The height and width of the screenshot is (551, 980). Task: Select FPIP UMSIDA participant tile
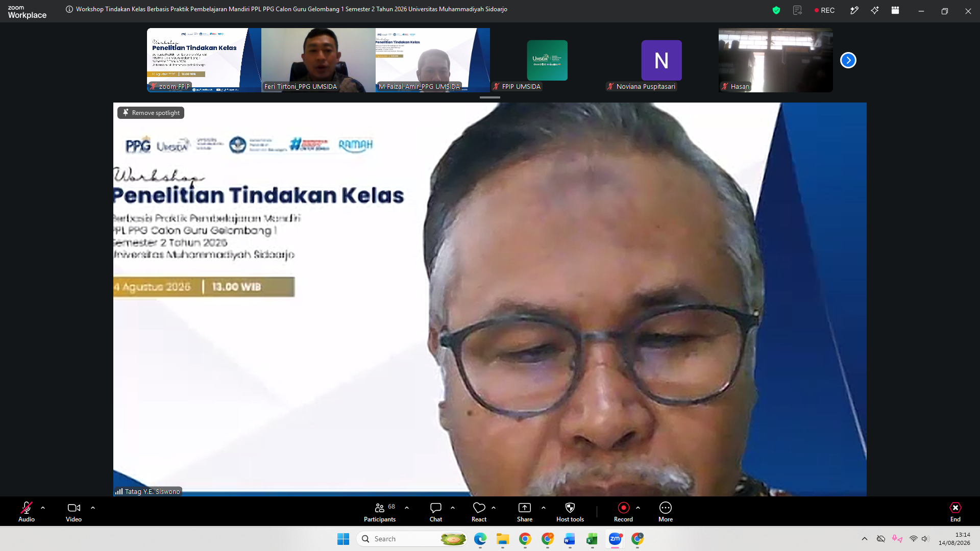click(547, 60)
